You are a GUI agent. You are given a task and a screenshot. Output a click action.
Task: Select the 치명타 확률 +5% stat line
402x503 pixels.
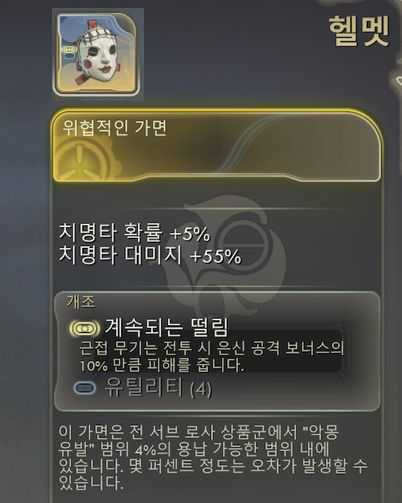134,233
